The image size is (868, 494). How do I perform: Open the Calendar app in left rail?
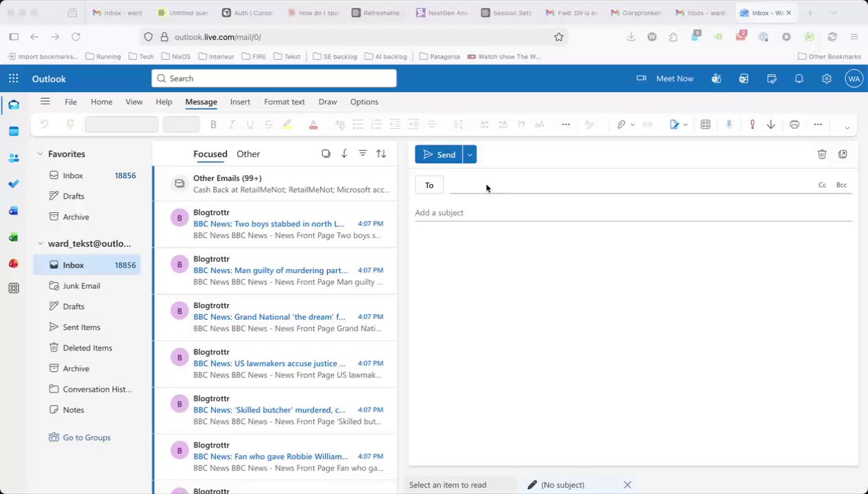coord(14,131)
